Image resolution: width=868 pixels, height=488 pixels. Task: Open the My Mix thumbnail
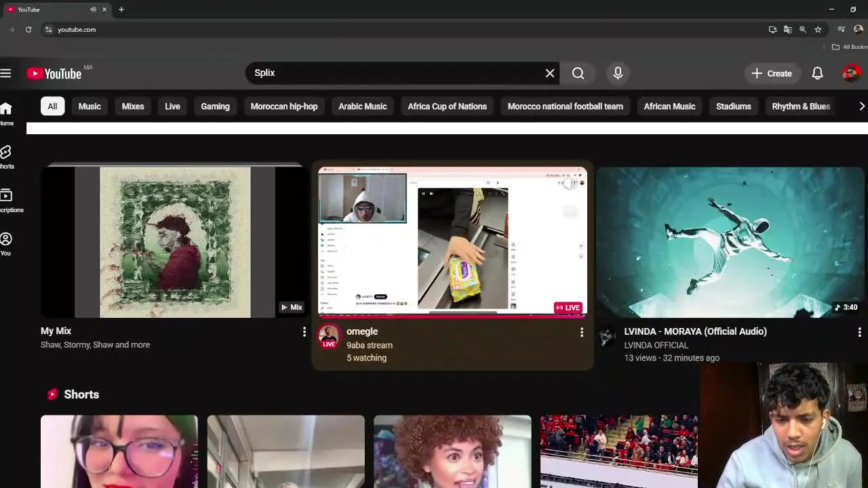coord(175,242)
